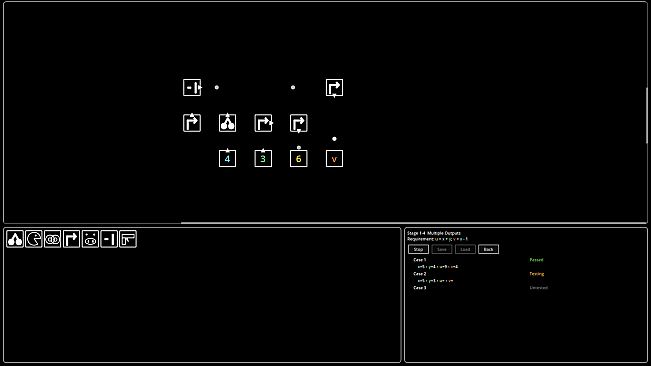Click the Load button
The image size is (651, 366).
(465, 249)
